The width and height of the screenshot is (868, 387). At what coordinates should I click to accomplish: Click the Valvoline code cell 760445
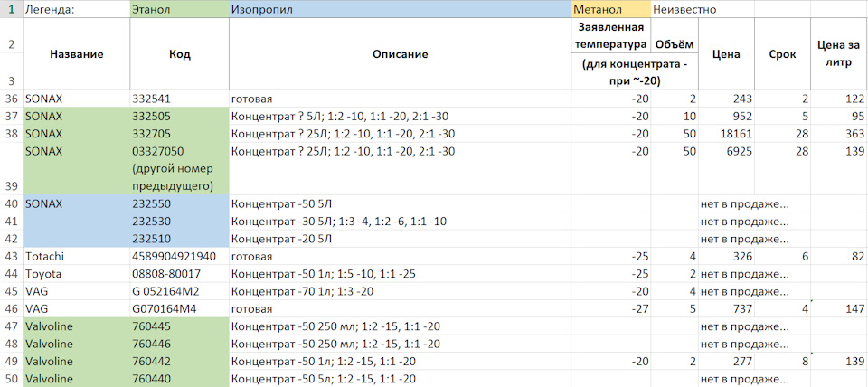tap(179, 326)
